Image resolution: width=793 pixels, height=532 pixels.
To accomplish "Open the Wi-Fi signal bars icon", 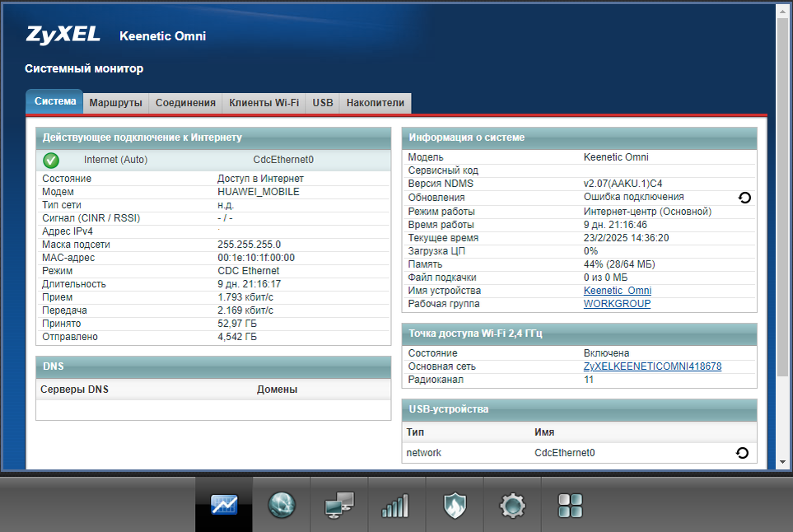I will tap(395, 506).
